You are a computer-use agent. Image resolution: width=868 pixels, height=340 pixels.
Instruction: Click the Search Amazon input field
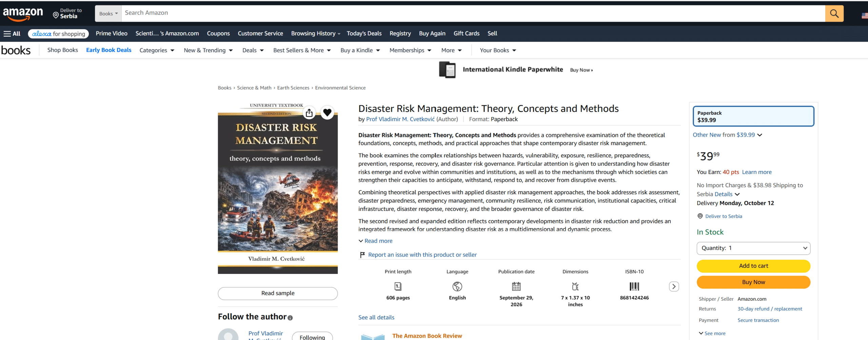pyautogui.click(x=473, y=14)
